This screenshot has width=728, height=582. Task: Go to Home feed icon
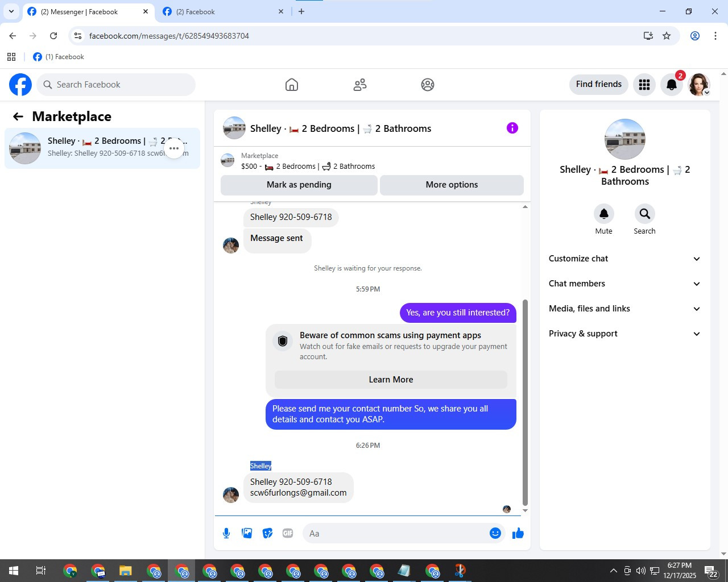point(292,85)
